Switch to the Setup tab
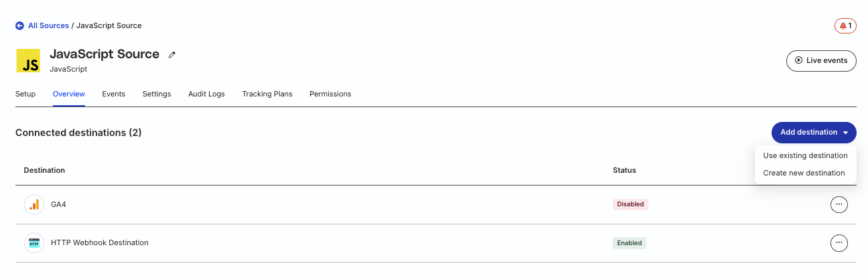868x278 pixels. coord(25,94)
